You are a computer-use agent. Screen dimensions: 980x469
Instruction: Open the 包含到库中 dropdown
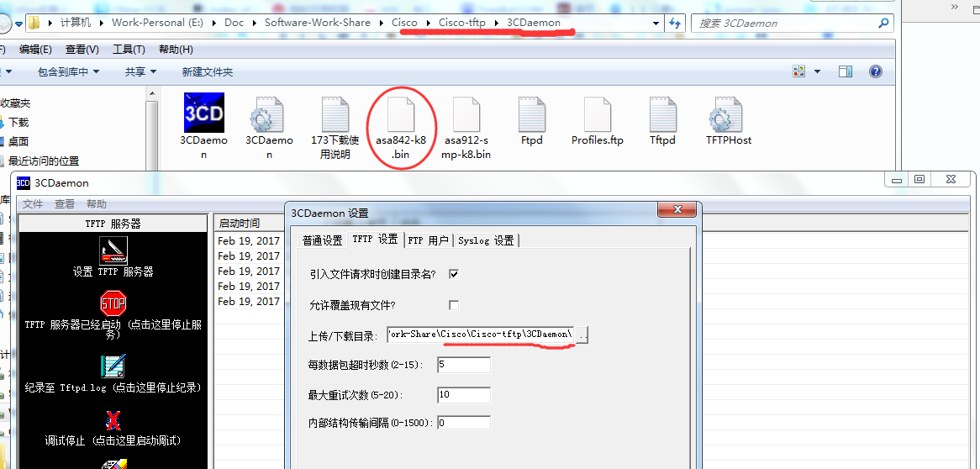tap(68, 72)
